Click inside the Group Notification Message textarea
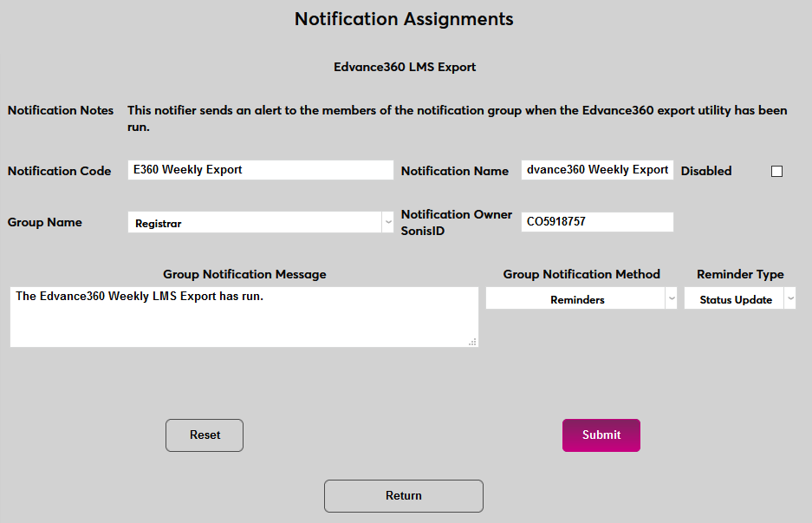This screenshot has height=523, width=812. (244, 317)
